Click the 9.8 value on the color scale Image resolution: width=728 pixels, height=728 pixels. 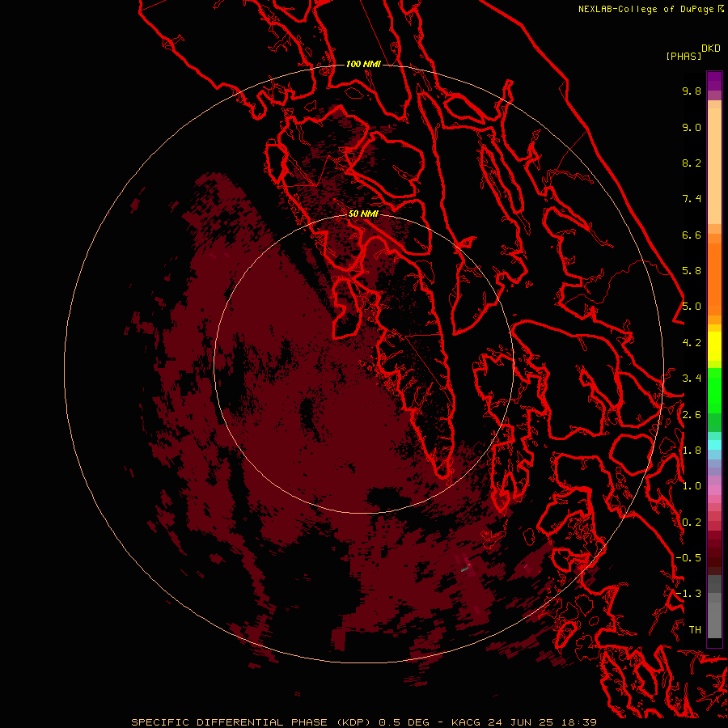[692, 91]
